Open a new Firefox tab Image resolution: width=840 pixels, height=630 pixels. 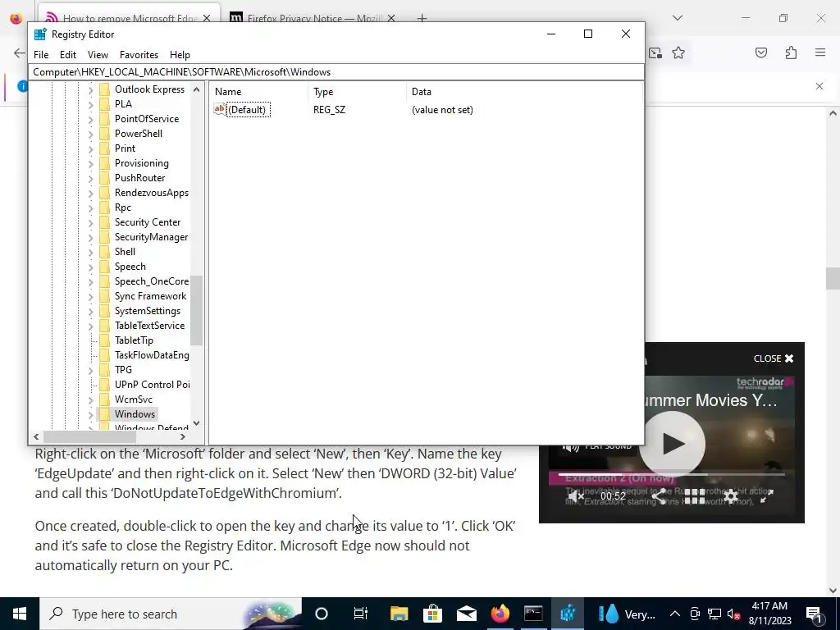[x=422, y=18]
